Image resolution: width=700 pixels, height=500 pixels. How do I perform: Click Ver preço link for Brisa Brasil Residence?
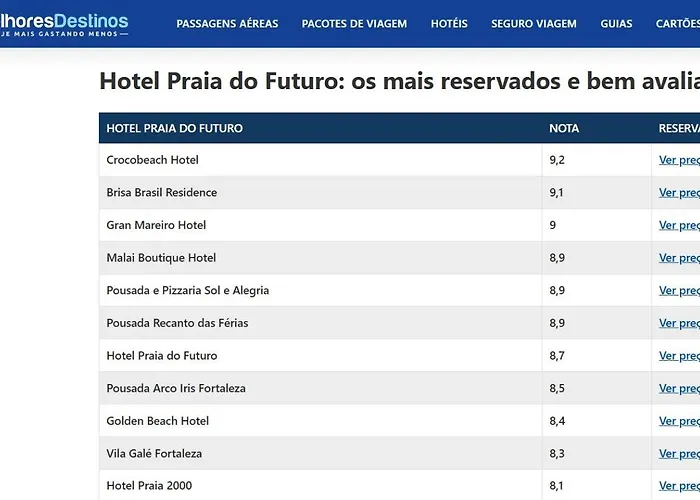[679, 193]
